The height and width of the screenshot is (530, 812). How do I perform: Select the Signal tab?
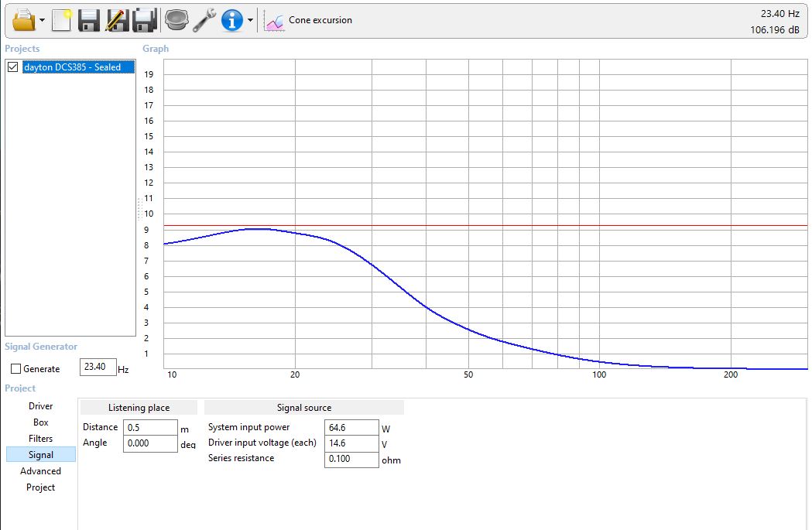point(40,455)
